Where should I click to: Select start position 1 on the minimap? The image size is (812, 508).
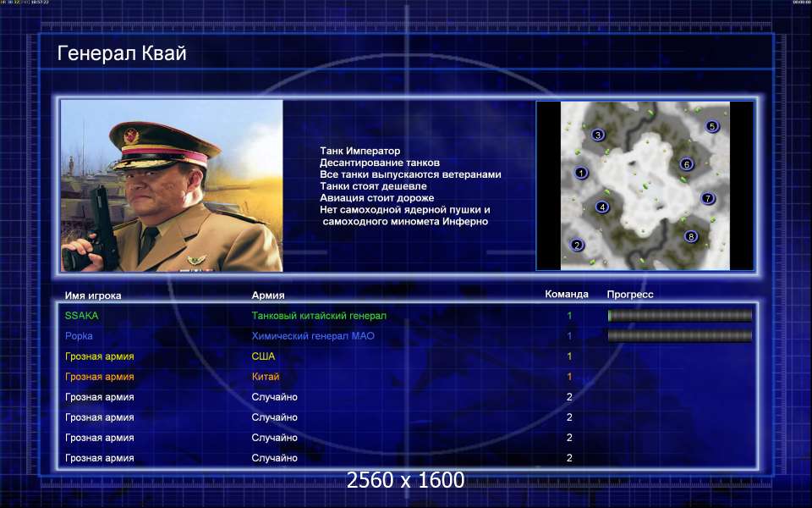point(581,173)
